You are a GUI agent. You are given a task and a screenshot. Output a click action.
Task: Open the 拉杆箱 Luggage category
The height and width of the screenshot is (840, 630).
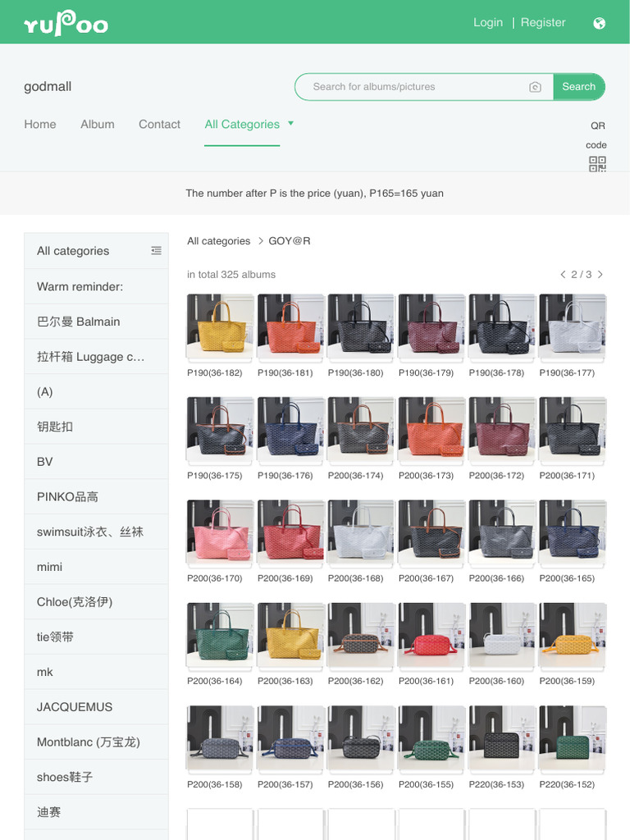click(x=97, y=357)
